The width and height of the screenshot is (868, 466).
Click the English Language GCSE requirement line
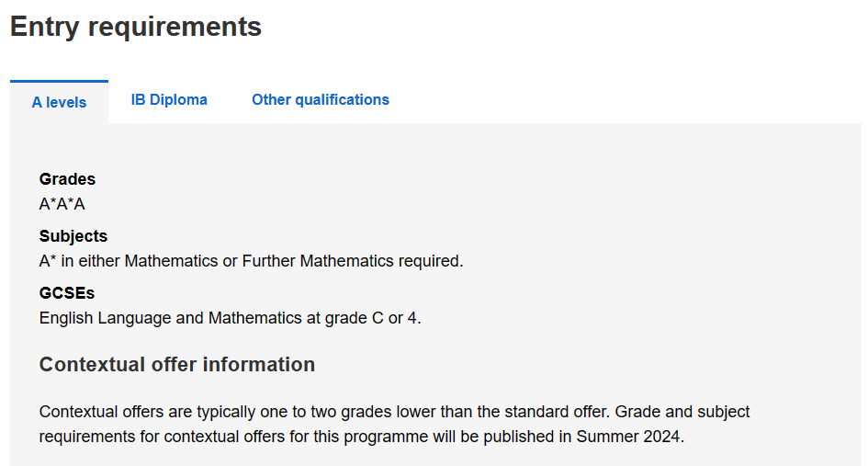(230, 318)
